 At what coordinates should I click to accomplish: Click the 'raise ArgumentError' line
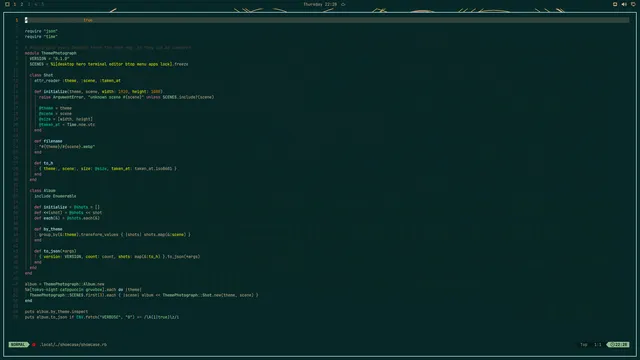127,97
